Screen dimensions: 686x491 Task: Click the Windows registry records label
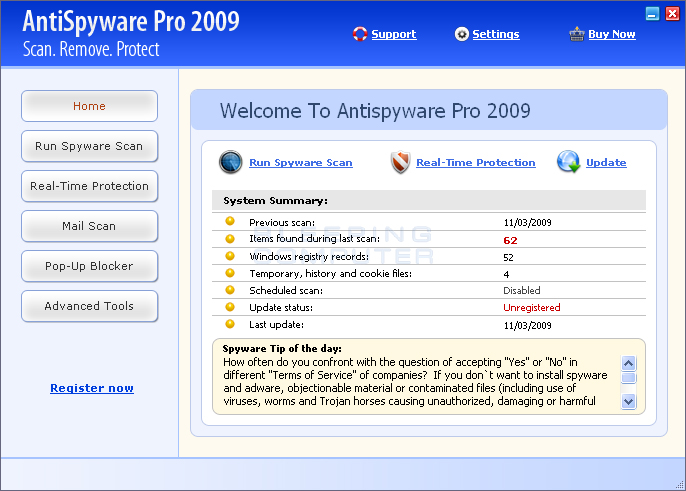[x=309, y=256]
